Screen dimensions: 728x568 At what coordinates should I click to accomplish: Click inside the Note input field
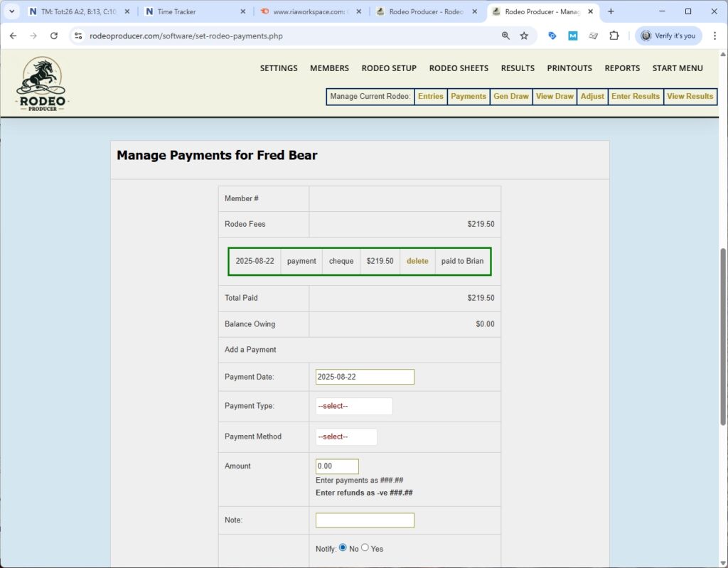(365, 520)
